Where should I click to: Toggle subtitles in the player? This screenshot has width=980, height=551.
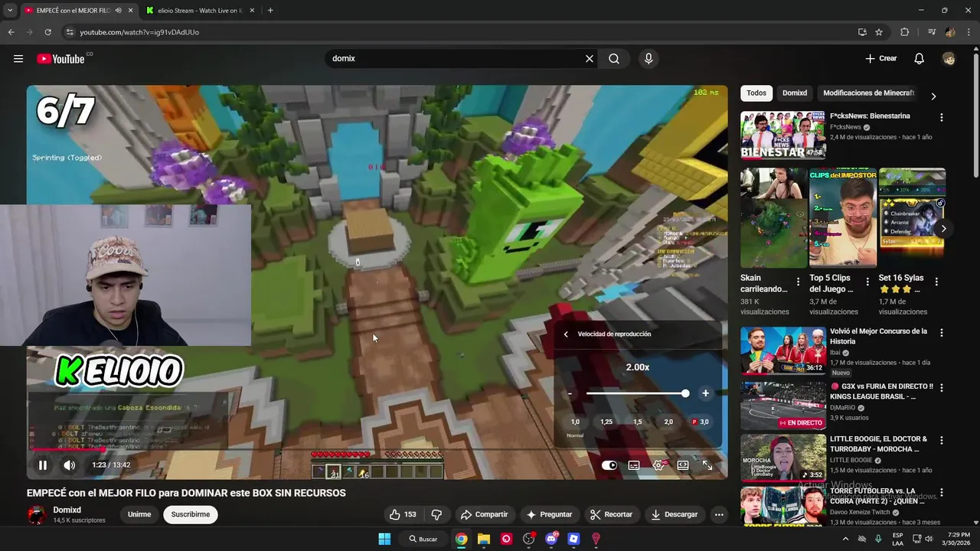coord(634,465)
